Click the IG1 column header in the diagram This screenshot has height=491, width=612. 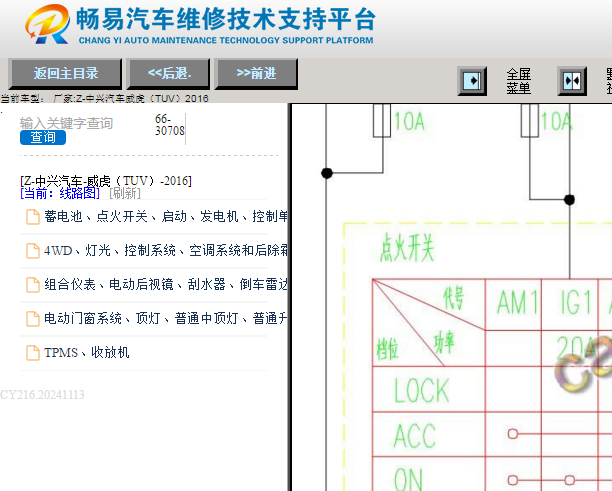point(576,303)
